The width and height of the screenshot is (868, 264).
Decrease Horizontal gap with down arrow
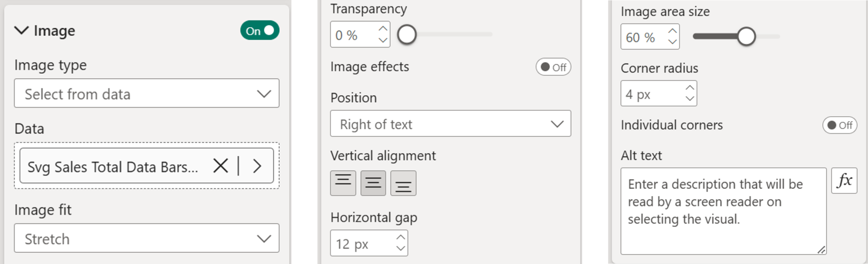pyautogui.click(x=401, y=248)
